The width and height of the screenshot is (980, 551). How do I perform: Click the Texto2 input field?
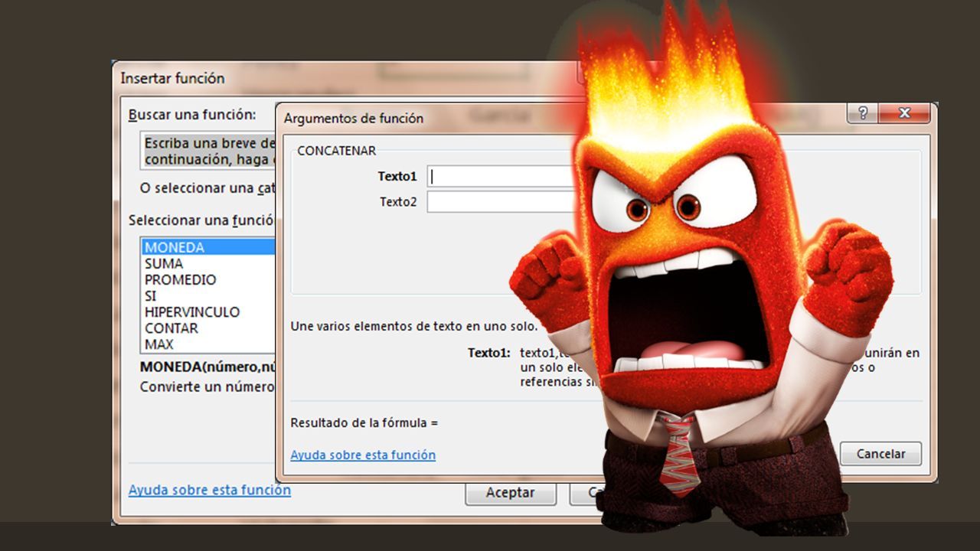[501, 202]
